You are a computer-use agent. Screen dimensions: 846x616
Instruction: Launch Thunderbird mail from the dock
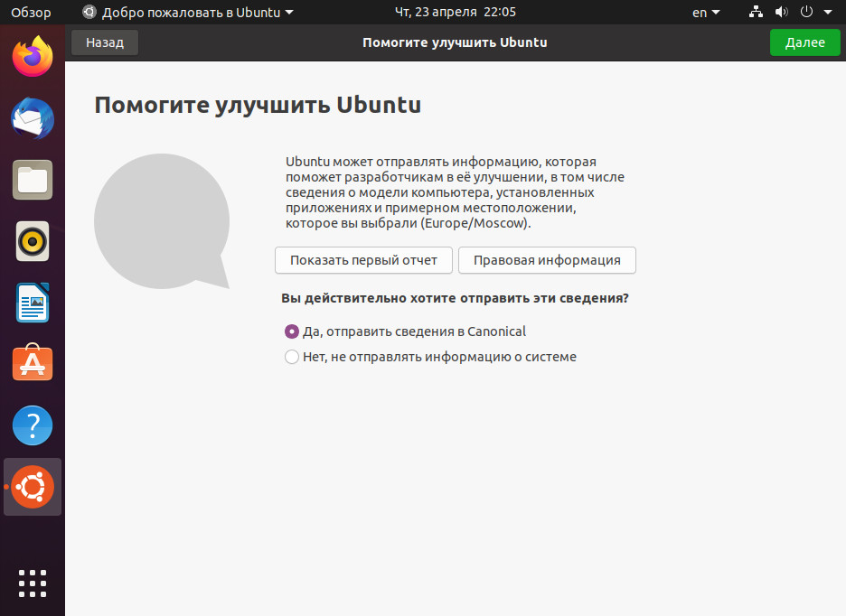tap(33, 118)
